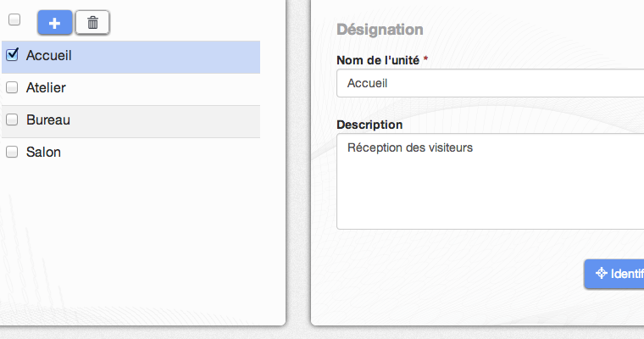Click the blue Identif button label
The width and height of the screenshot is (644, 339).
[x=627, y=274]
